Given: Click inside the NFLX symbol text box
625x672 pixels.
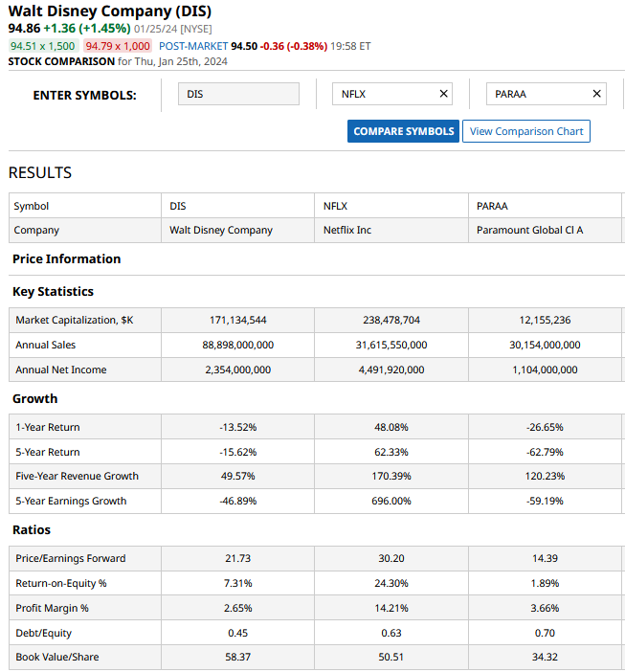Looking at the screenshot, I should click(x=383, y=94).
